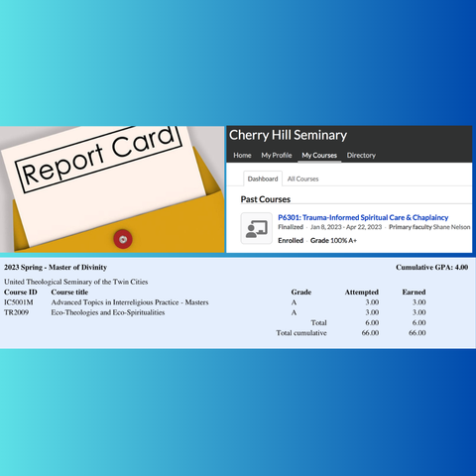The height and width of the screenshot is (476, 476).
Task: Open the Directory menu item
Action: pyautogui.click(x=361, y=155)
